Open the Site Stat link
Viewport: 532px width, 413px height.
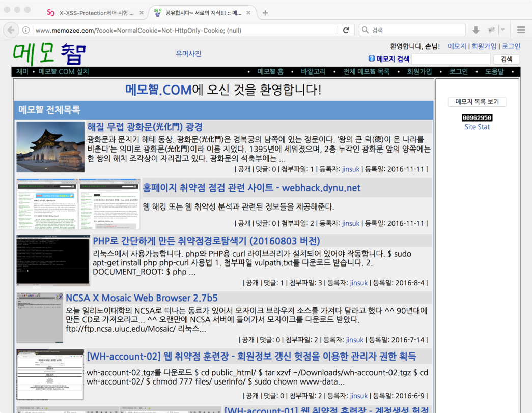tap(477, 127)
